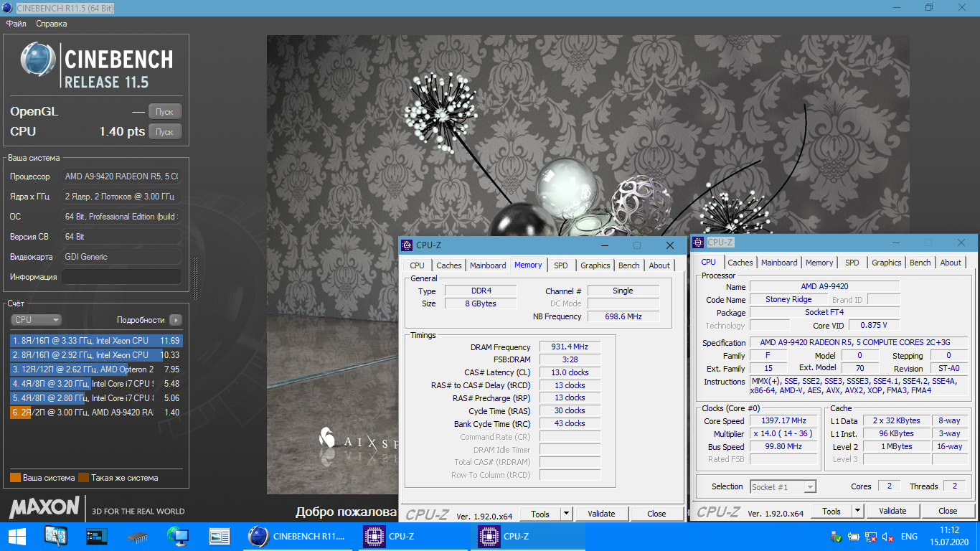Image resolution: width=980 pixels, height=551 pixels.
Task: Select Caches tab in Memory CPU-Z window
Action: coord(449,265)
